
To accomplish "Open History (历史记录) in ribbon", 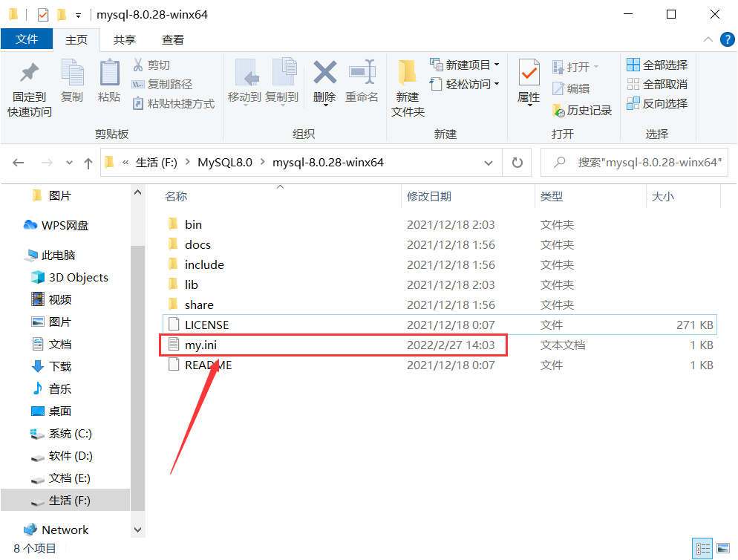I will click(x=582, y=110).
